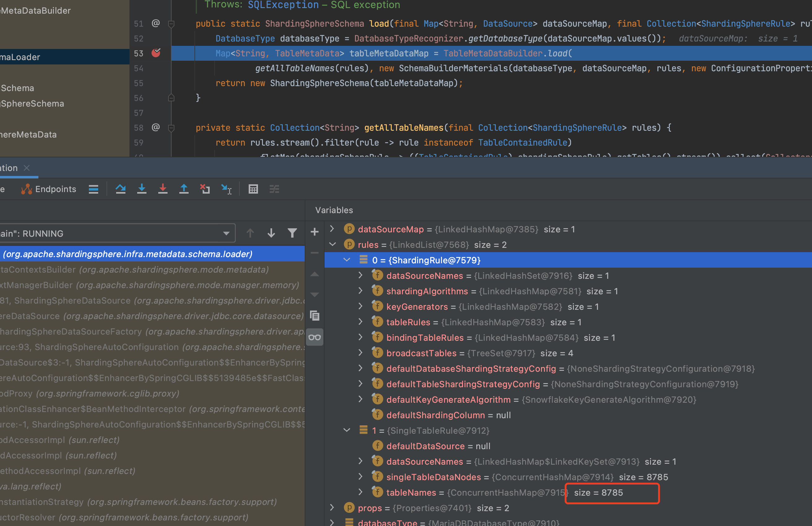
Task: Click the Step Out icon
Action: coord(184,189)
